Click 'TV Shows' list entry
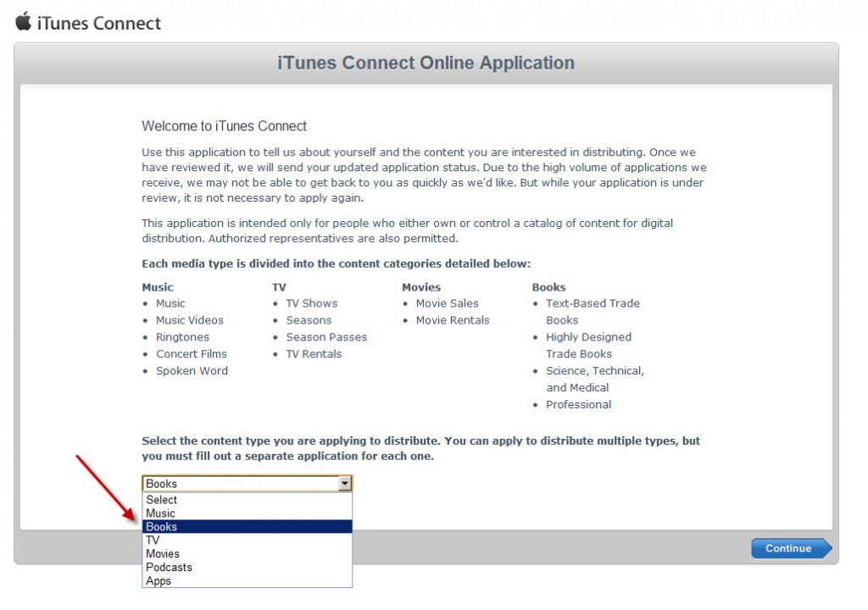Screen dimensions: 868x610 click(x=311, y=303)
